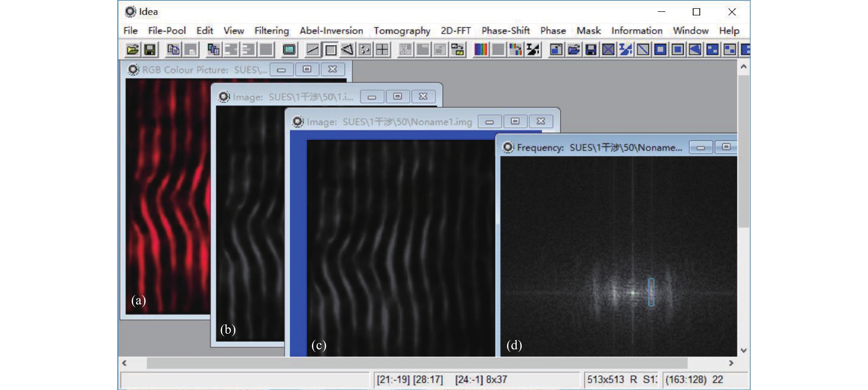This screenshot has height=390, width=868.
Task: Click the two blue patches mask icon
Action: pyautogui.click(x=729, y=50)
